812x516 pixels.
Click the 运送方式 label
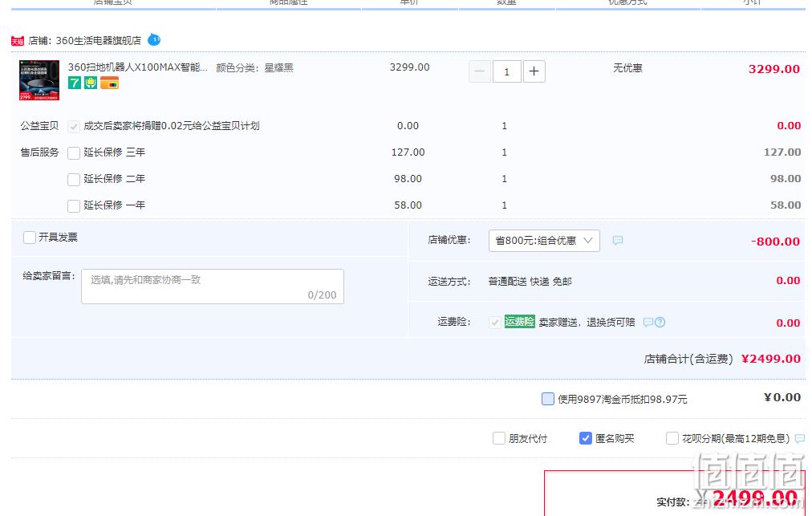click(x=449, y=282)
